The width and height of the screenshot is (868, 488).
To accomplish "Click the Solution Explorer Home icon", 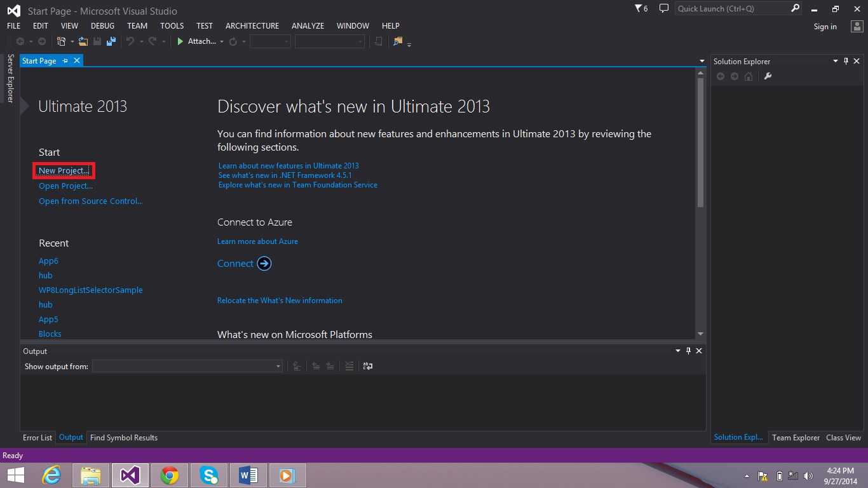I will (749, 76).
